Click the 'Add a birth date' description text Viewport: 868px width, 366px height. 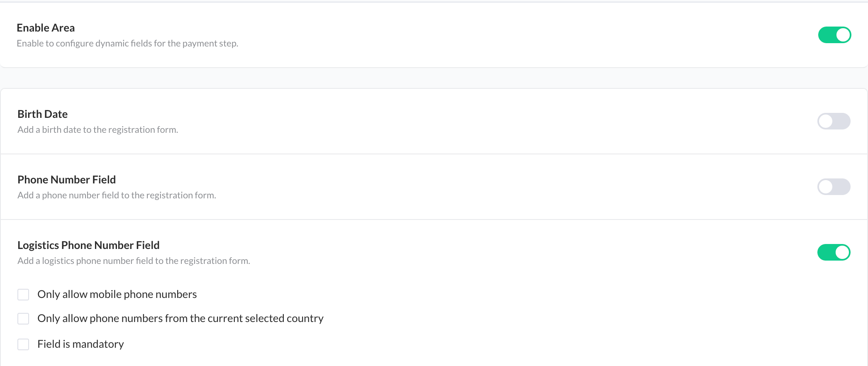(98, 130)
